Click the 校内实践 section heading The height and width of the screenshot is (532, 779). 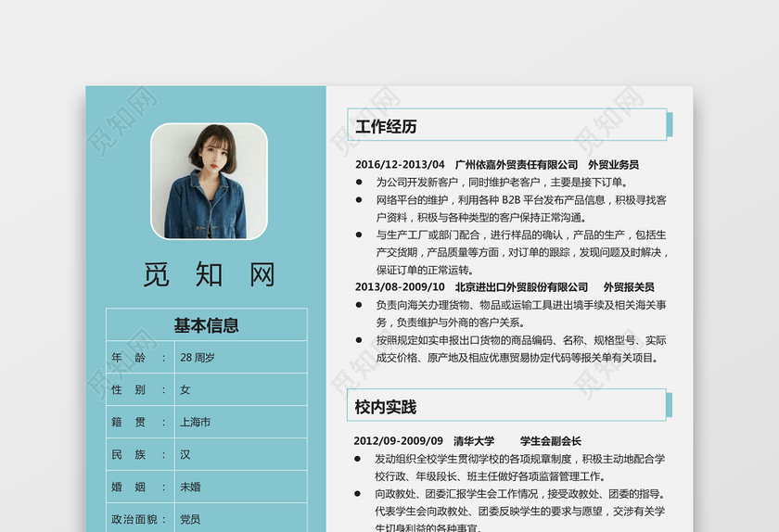click(x=386, y=407)
